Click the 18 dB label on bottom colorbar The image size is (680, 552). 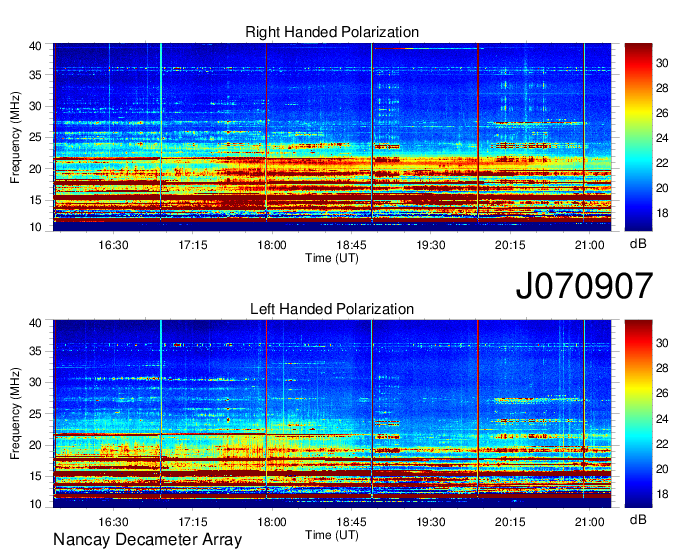662,494
